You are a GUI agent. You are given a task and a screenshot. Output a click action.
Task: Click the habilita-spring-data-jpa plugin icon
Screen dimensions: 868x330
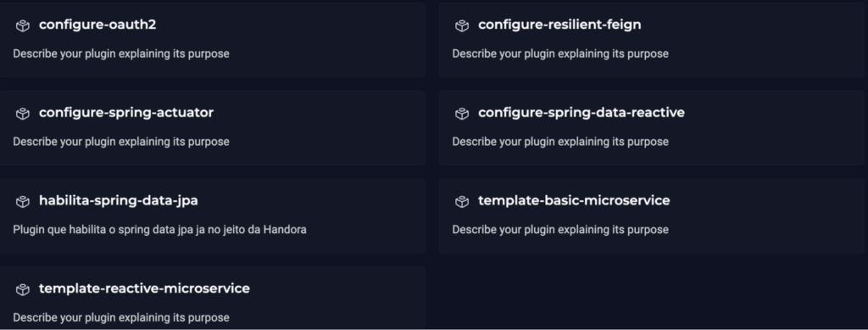coord(23,202)
